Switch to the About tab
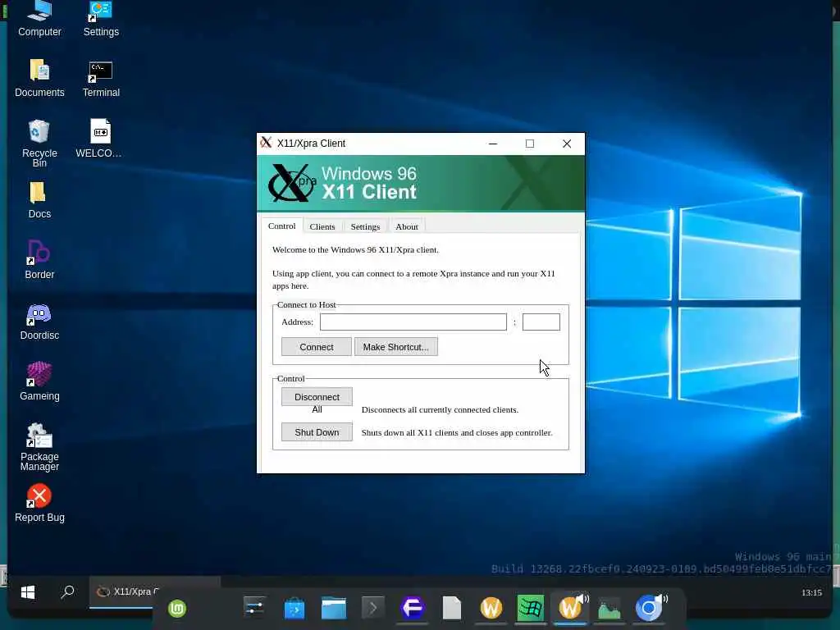Screen dimensions: 840x630 click(407, 226)
